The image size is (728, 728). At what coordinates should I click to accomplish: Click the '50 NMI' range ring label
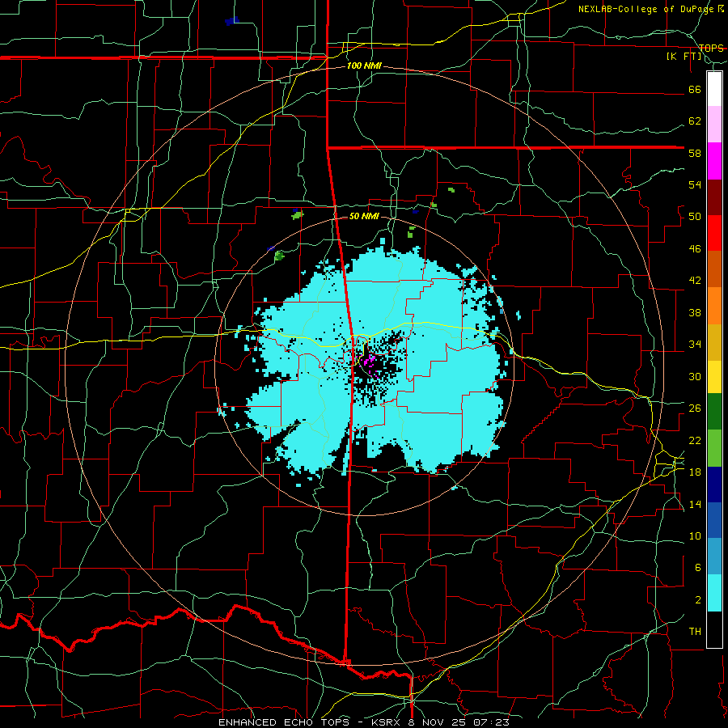click(x=364, y=216)
